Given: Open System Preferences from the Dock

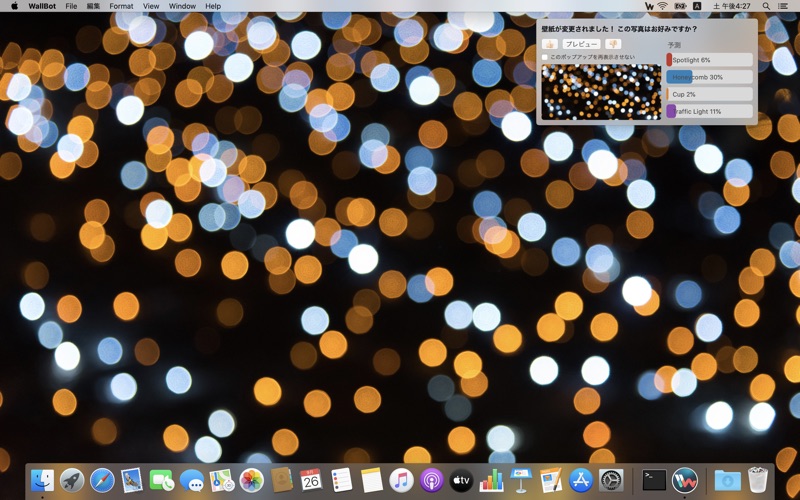Looking at the screenshot, I should [611, 480].
